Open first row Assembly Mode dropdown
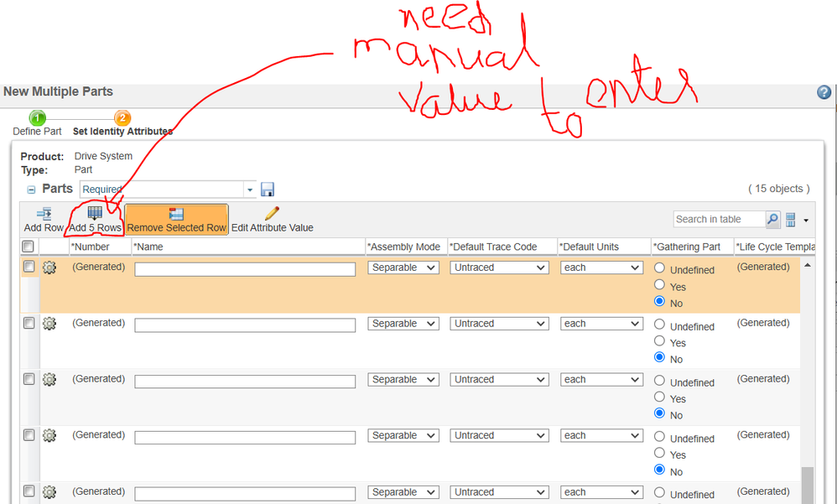The width and height of the screenshot is (837, 504). [403, 268]
